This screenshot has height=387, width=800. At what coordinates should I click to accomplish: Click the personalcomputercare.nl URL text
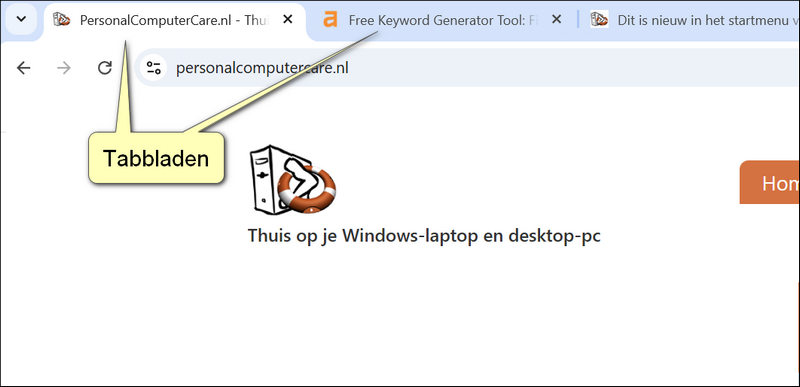262,68
